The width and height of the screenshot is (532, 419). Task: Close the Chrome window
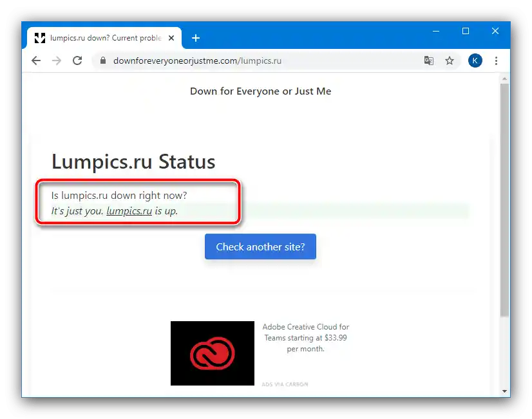pyautogui.click(x=495, y=31)
